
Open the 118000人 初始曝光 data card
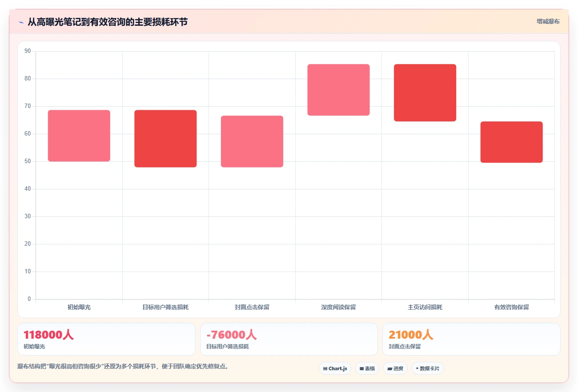pyautogui.click(x=106, y=339)
